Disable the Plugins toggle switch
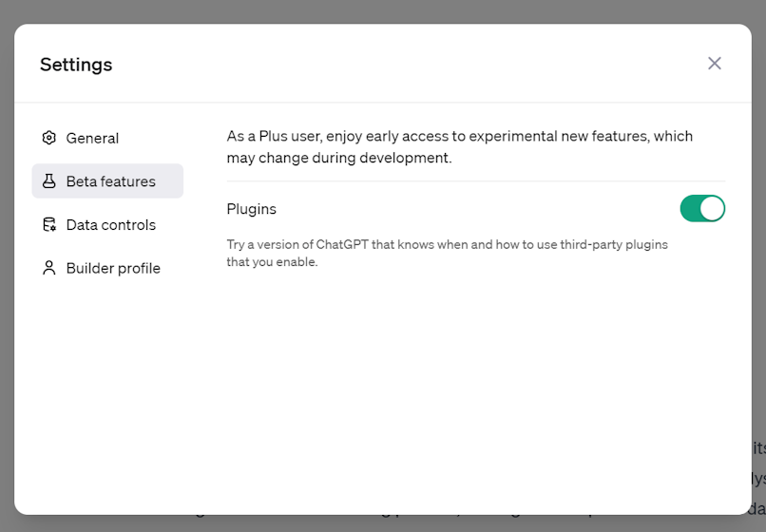 pos(702,209)
